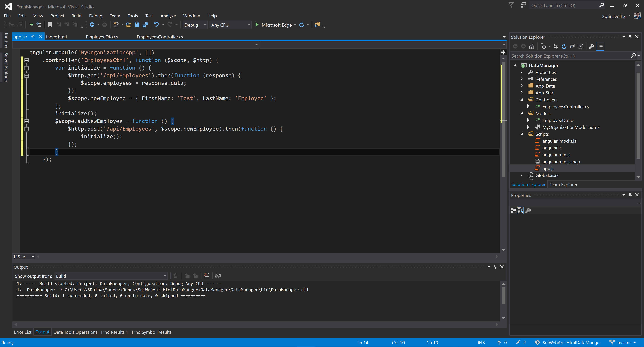Image resolution: width=644 pixels, height=347 pixels.
Task: Collapse the Controllers folder in tree
Action: pyautogui.click(x=522, y=100)
